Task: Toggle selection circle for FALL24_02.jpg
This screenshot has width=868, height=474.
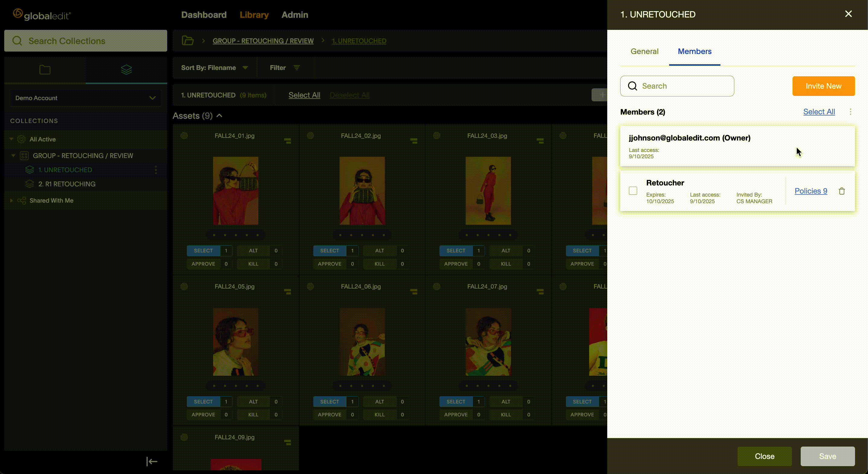Action: pyautogui.click(x=310, y=136)
